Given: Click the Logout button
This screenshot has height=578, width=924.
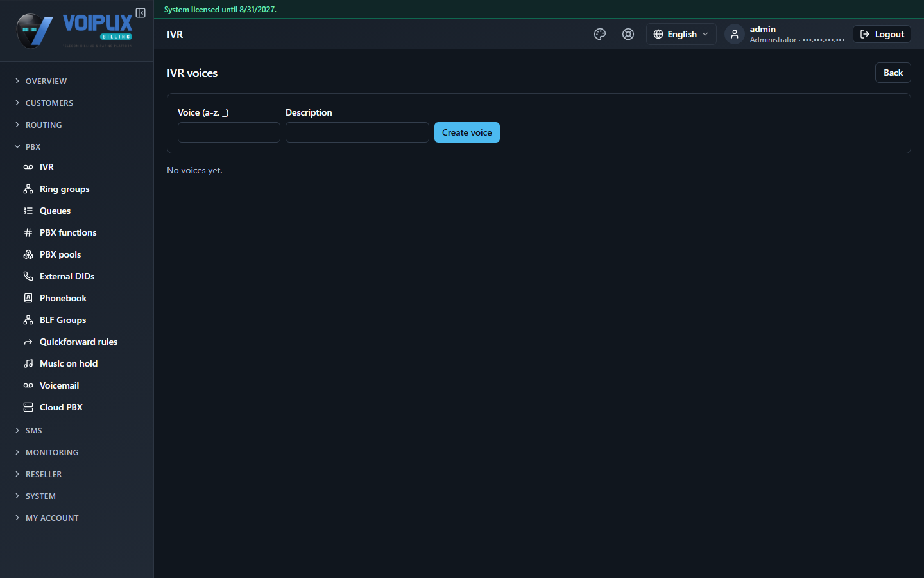Looking at the screenshot, I should (x=882, y=34).
